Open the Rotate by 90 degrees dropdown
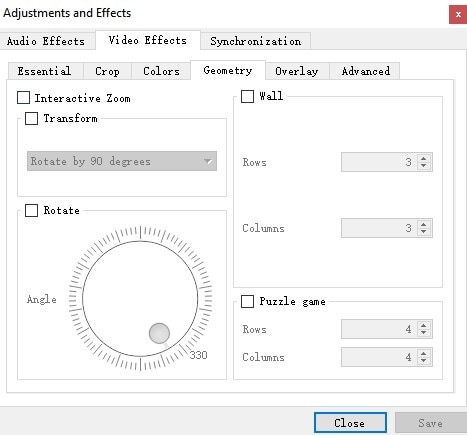 coord(122,161)
